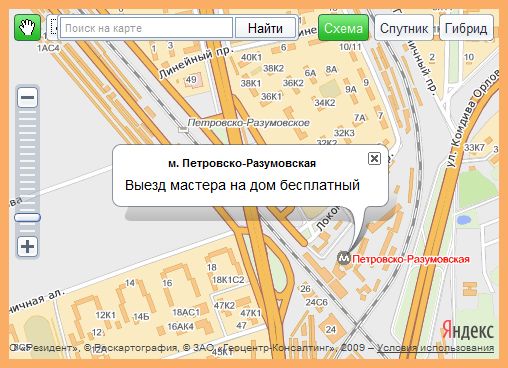
Task: Click building label 1АС4
Action: coord(48,48)
